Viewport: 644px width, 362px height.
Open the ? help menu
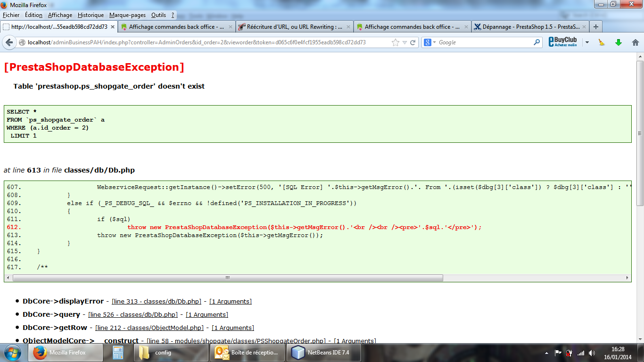173,15
